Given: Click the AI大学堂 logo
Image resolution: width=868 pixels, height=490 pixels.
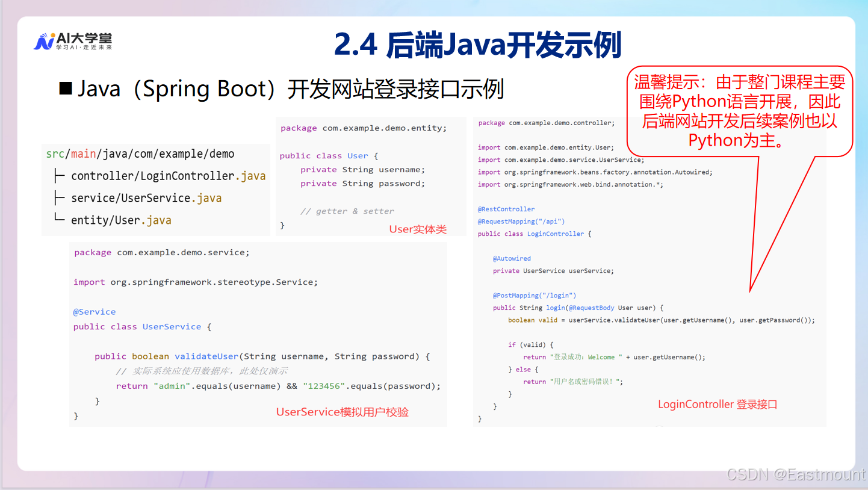Looking at the screenshot, I should pos(73,42).
